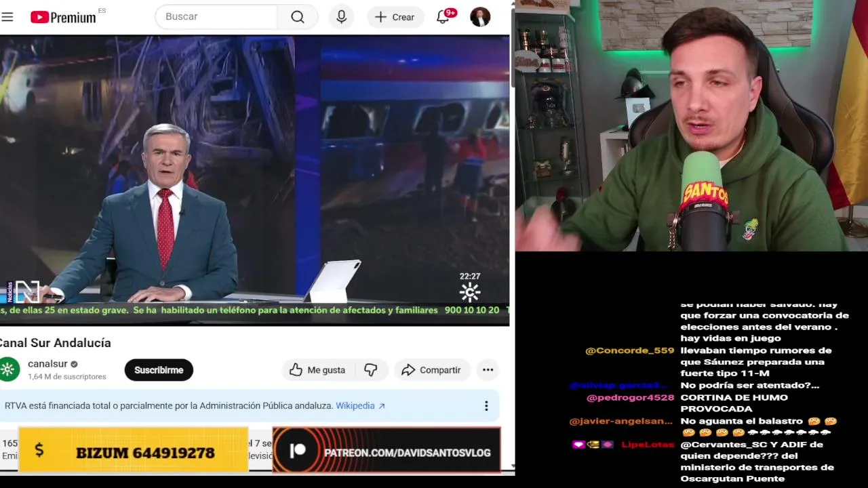Image resolution: width=868 pixels, height=488 pixels.
Task: Click the magnifying glass search button
Action: click(x=298, y=17)
